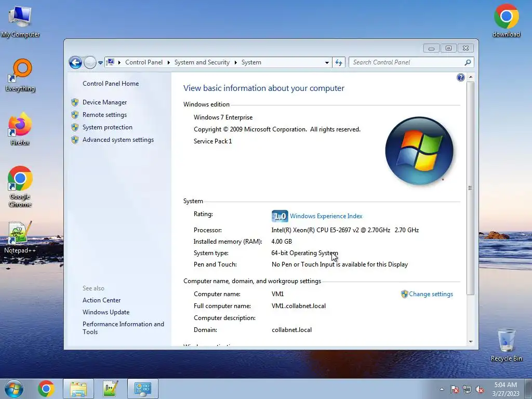Open My Computer desktop icon
This screenshot has height=399, width=532.
tap(20, 21)
